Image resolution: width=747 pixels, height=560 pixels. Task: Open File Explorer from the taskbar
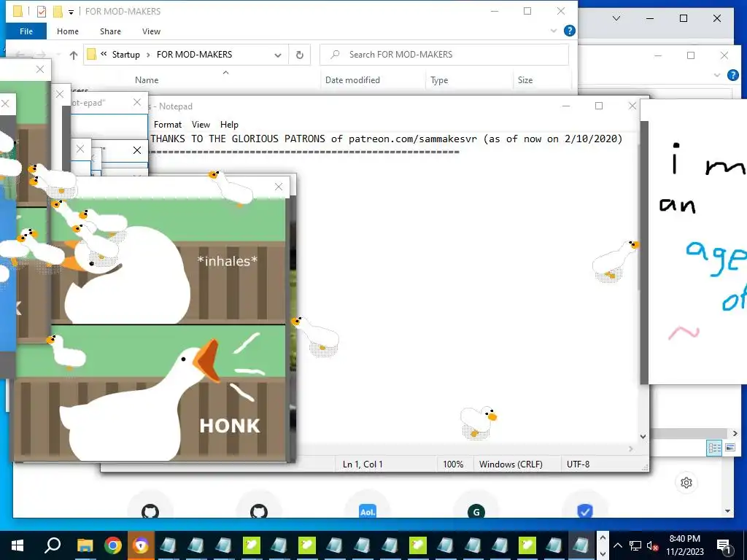85,545
